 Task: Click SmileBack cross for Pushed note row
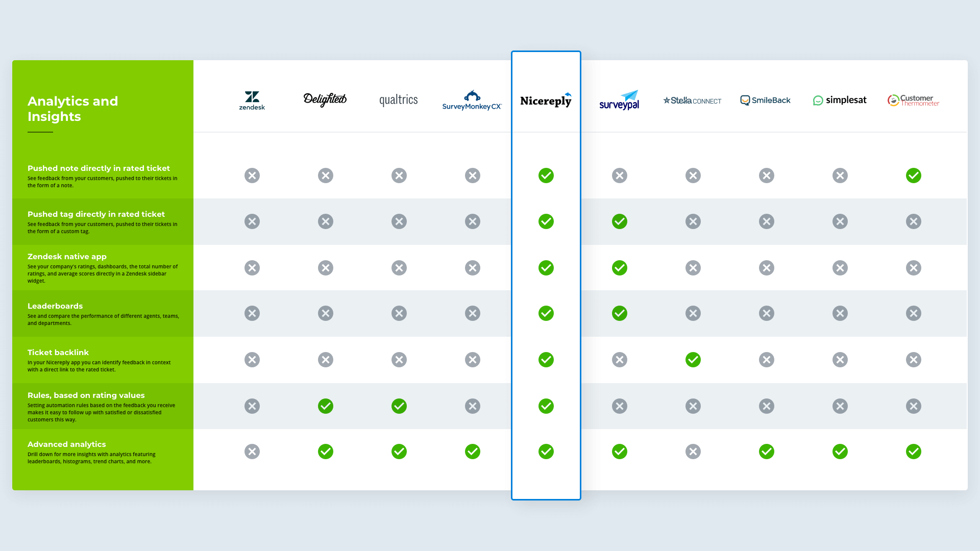[767, 176]
